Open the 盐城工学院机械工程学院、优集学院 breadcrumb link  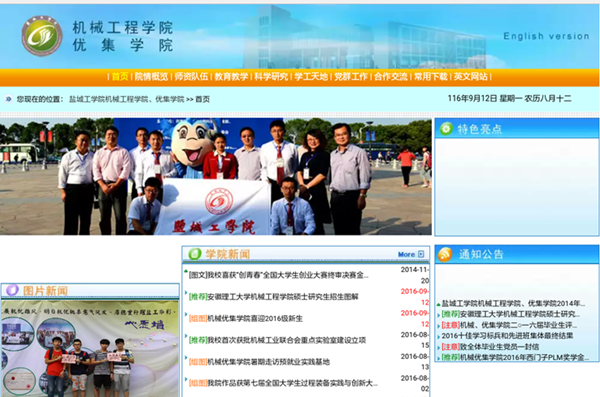pyautogui.click(x=126, y=99)
